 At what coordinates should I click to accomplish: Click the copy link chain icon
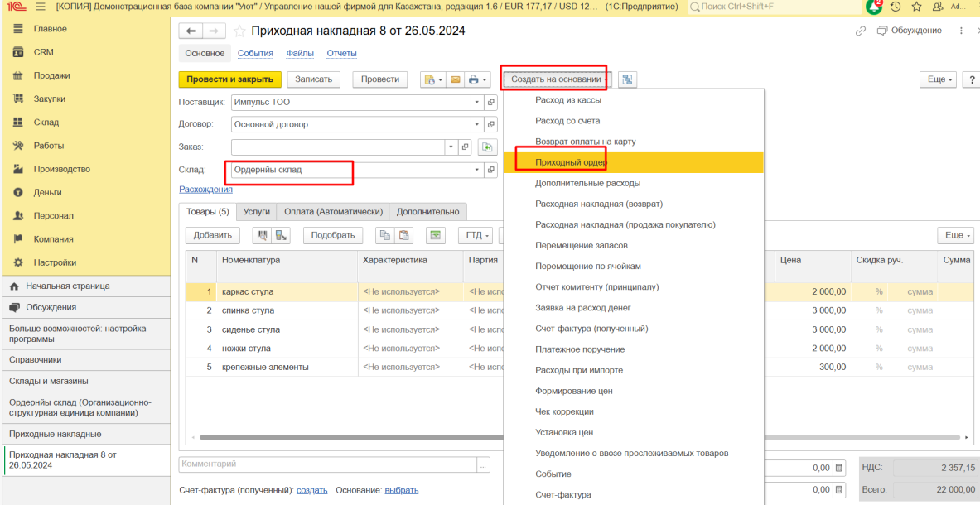coord(861,31)
